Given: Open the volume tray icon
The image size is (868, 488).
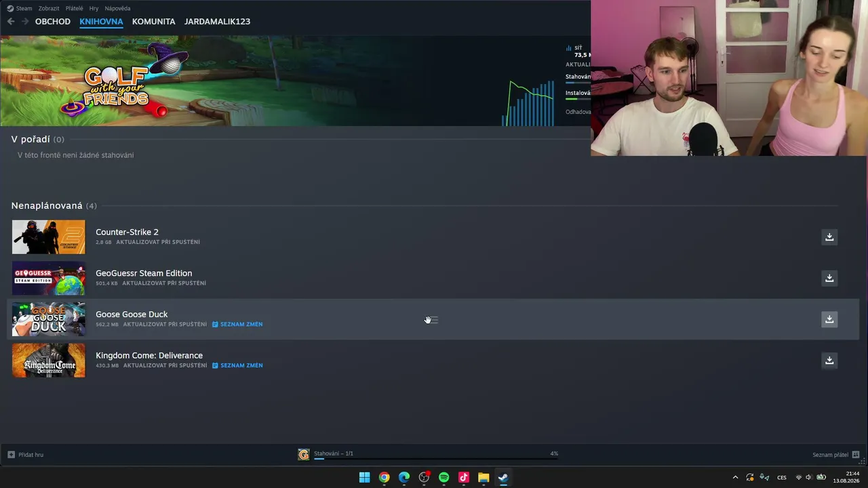Looking at the screenshot, I should (808, 477).
